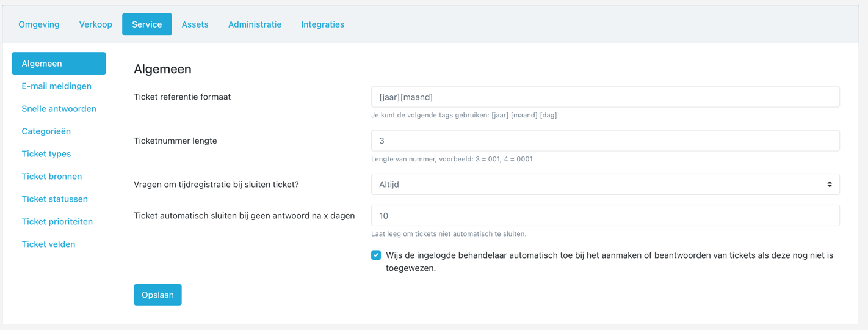Switch to the Omgeving tab

point(39,24)
